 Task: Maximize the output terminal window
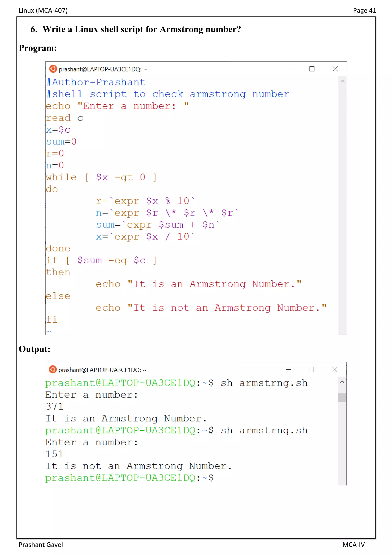(x=311, y=369)
